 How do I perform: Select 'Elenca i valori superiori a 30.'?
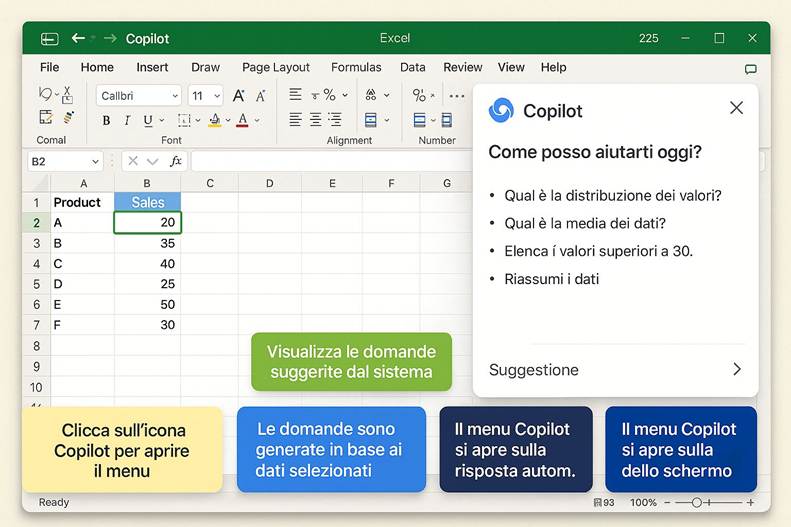[x=598, y=251]
